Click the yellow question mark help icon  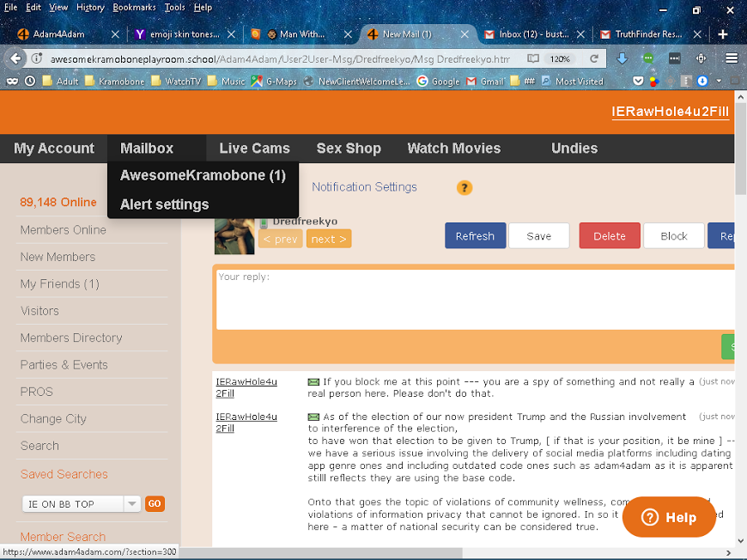(x=465, y=188)
